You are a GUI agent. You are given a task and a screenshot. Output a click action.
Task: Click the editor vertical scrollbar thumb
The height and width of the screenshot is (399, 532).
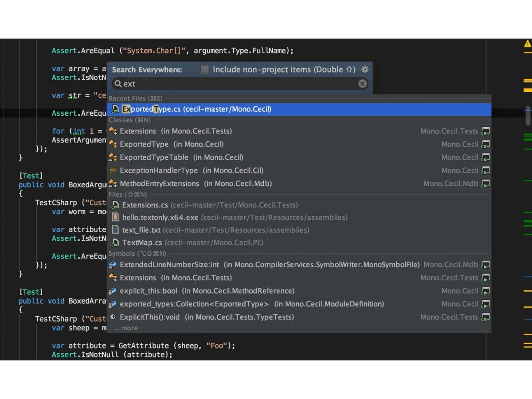pos(528,115)
